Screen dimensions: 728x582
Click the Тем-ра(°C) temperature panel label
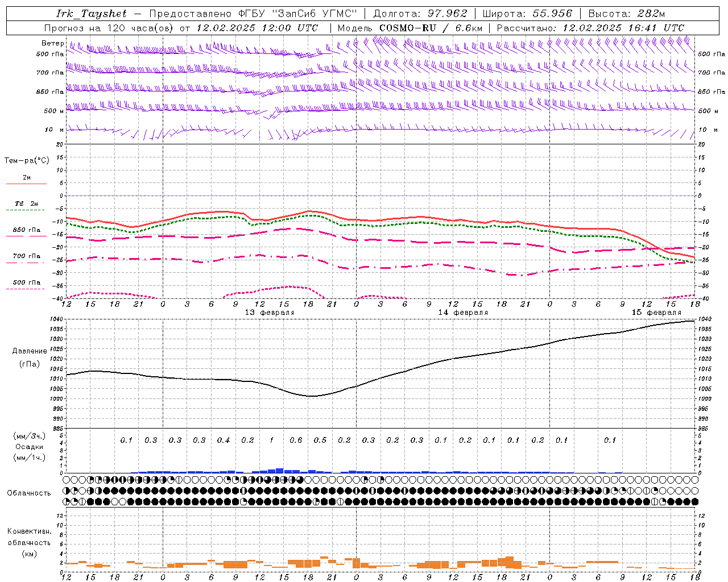[27, 161]
